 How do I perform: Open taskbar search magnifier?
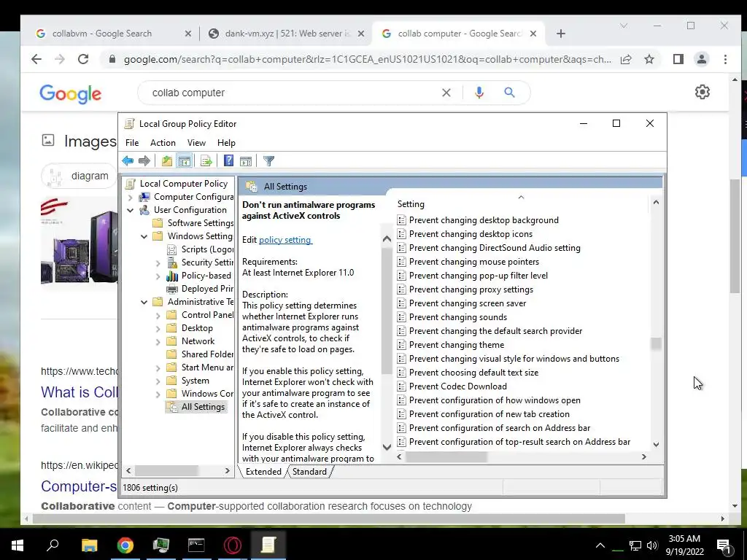pyautogui.click(x=53, y=545)
